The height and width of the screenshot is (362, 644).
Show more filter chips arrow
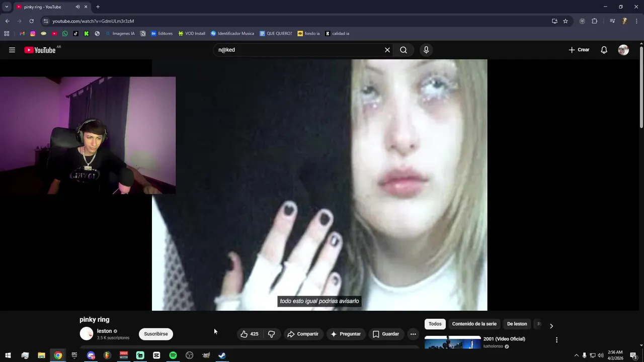(551, 326)
